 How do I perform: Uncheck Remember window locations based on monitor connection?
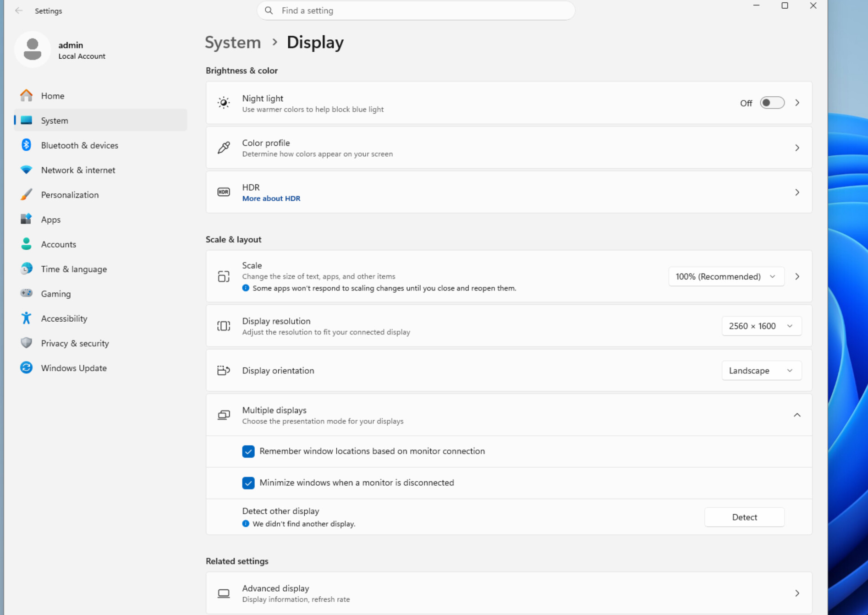pyautogui.click(x=248, y=451)
